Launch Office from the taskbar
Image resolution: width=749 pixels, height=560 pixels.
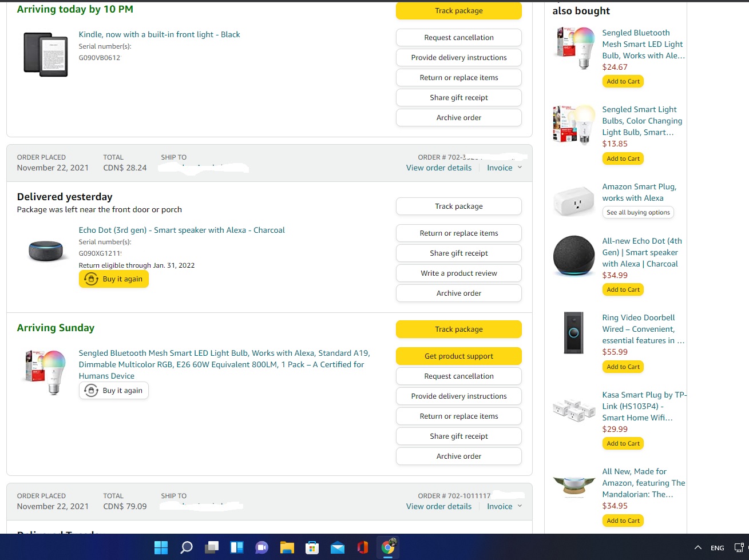click(363, 547)
